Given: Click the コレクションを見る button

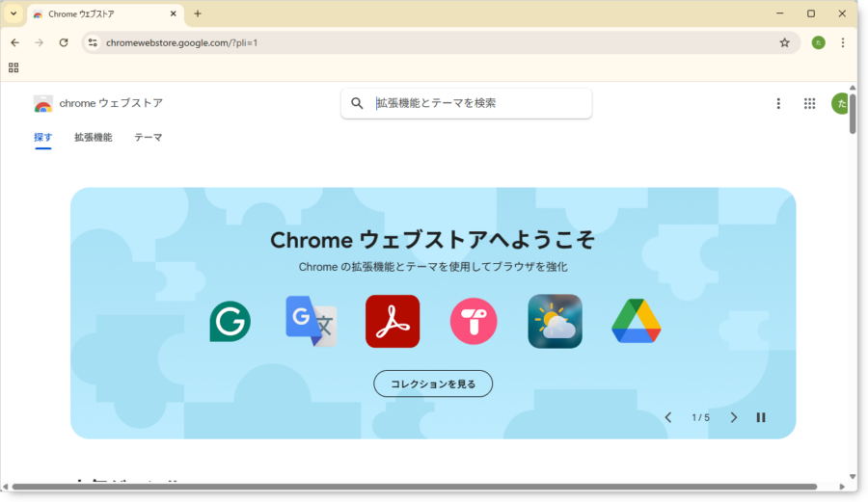Looking at the screenshot, I should pyautogui.click(x=433, y=383).
